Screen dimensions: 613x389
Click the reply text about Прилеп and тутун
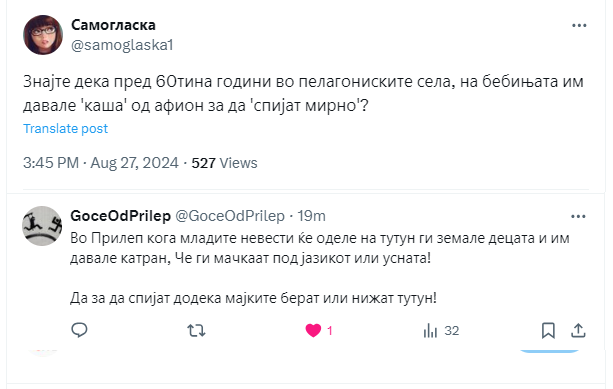(319, 268)
